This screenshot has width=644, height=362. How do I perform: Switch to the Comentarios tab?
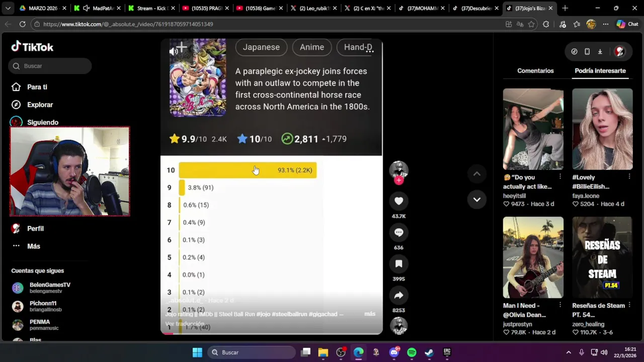tap(535, 70)
